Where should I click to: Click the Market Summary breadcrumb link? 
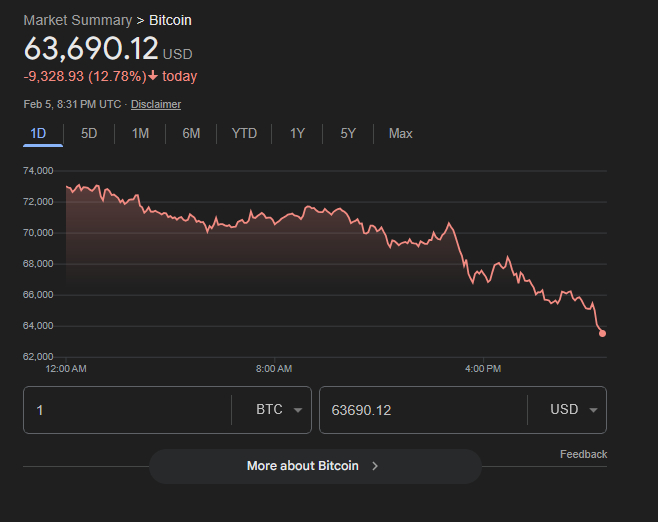point(77,20)
